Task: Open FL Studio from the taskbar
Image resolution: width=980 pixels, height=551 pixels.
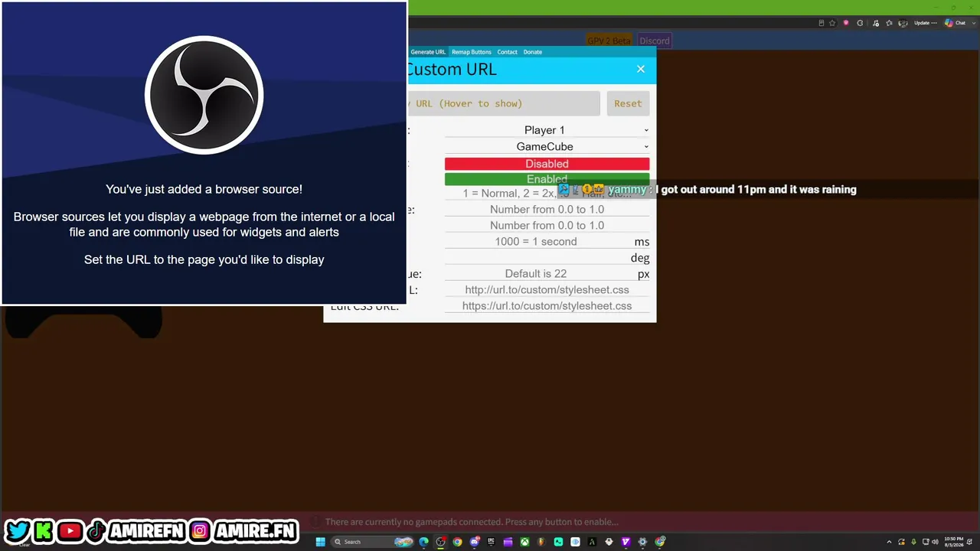Action: pyautogui.click(x=541, y=542)
